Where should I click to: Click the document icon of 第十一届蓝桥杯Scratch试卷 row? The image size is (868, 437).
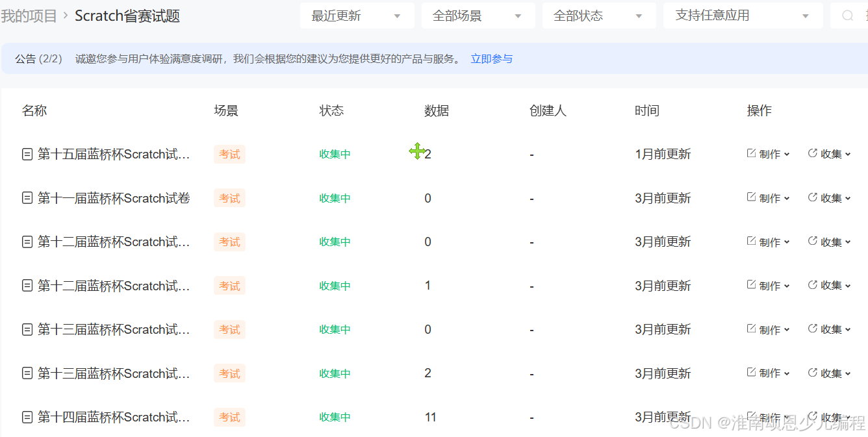pos(27,198)
